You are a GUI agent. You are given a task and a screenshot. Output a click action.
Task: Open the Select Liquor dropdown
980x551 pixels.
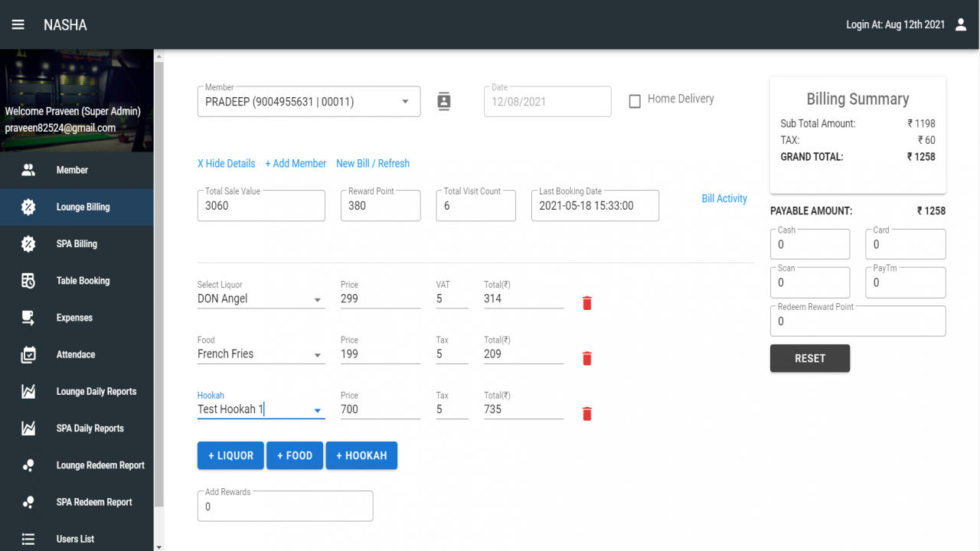pyautogui.click(x=317, y=300)
